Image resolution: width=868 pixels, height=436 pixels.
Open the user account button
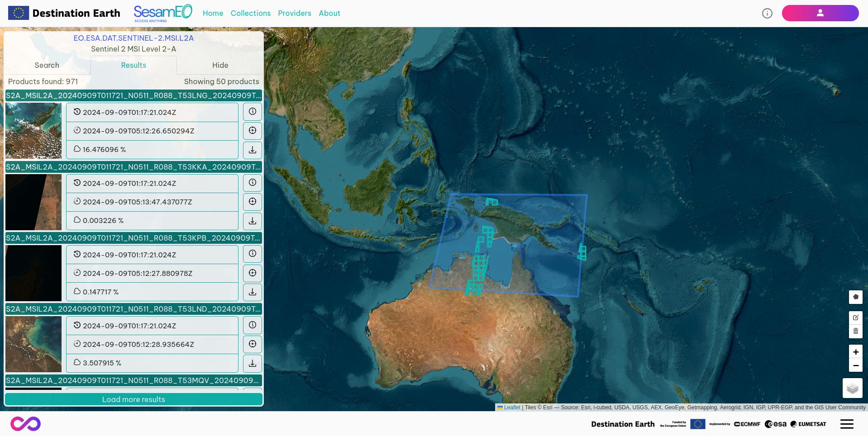[820, 13]
